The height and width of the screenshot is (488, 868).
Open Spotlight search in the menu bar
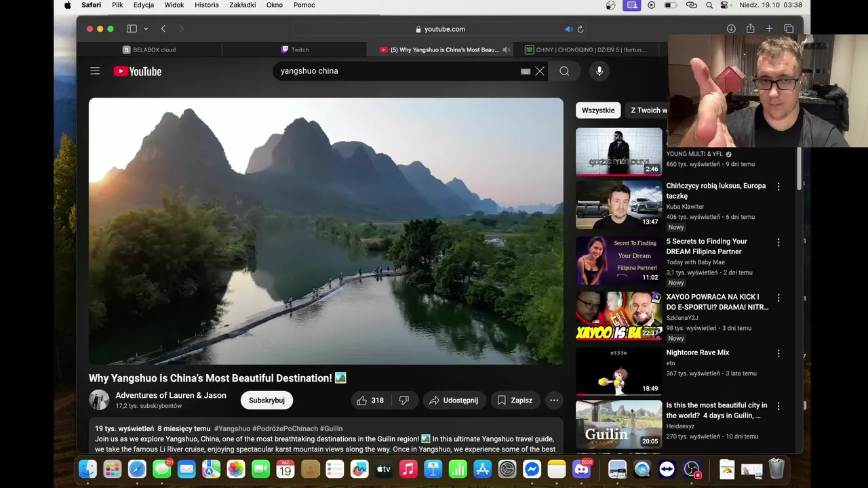tap(709, 5)
